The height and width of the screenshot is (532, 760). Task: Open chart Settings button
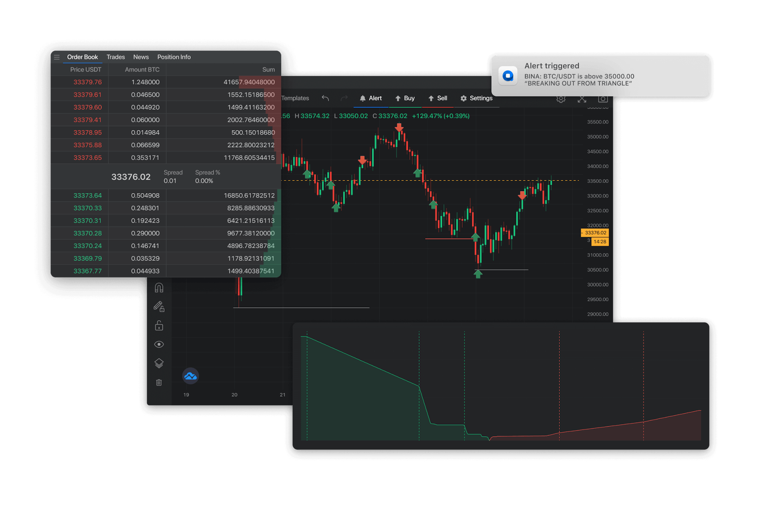coord(476,98)
